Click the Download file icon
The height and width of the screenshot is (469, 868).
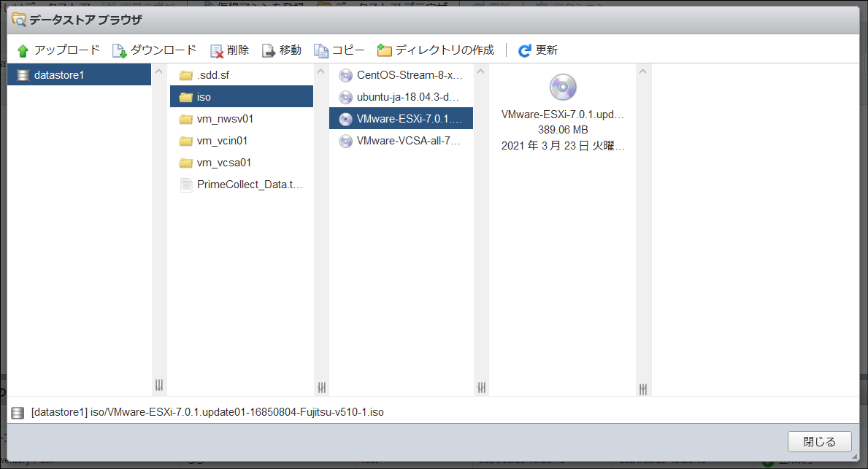[x=120, y=51]
